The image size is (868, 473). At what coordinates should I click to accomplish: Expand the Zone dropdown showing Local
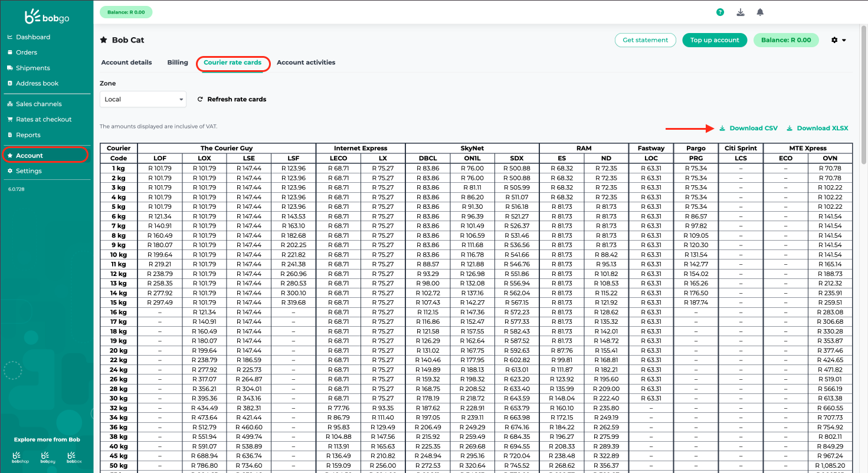coord(143,99)
